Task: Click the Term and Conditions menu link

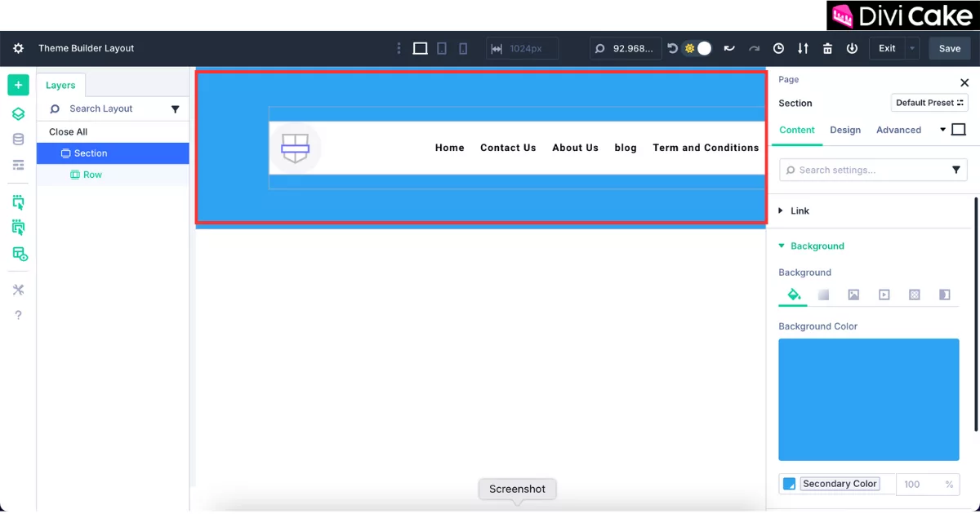Action: pos(706,148)
